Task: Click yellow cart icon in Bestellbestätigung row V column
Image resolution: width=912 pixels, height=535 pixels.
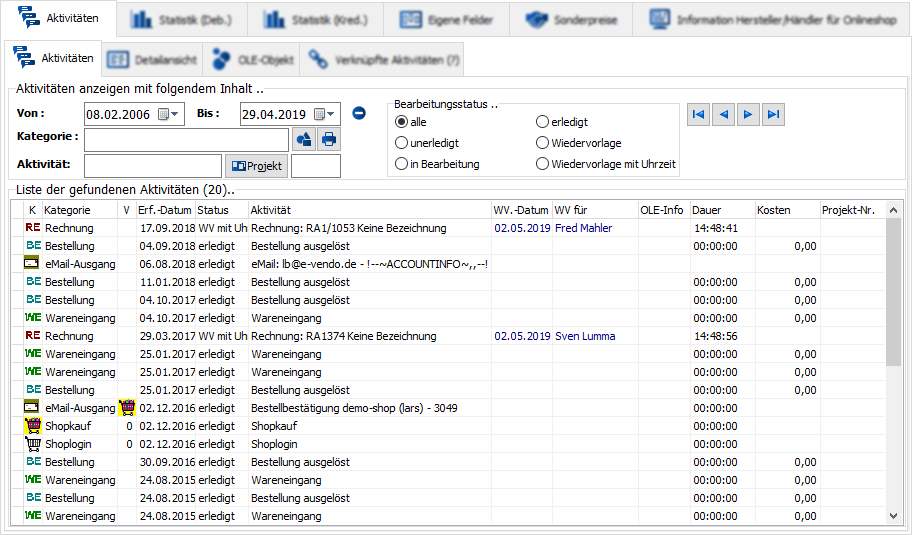Action: (x=127, y=408)
